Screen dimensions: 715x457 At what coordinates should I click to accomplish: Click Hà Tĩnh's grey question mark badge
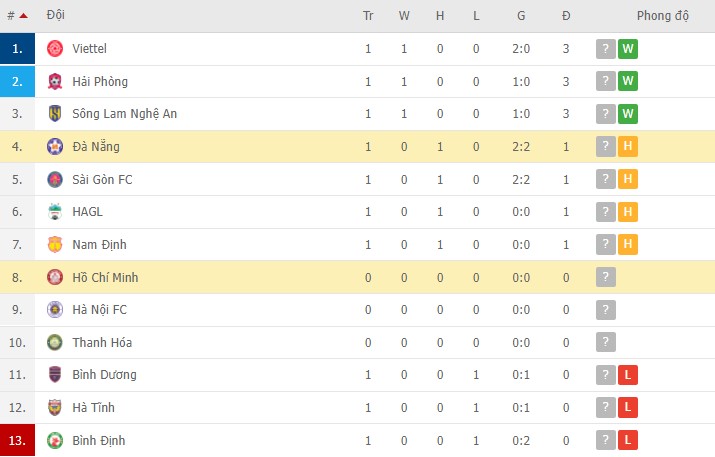click(605, 407)
